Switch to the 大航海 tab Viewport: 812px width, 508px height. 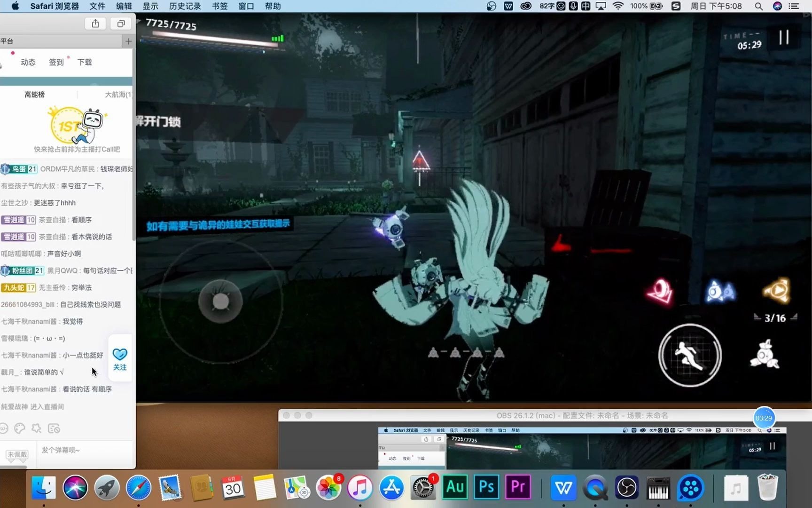click(118, 95)
